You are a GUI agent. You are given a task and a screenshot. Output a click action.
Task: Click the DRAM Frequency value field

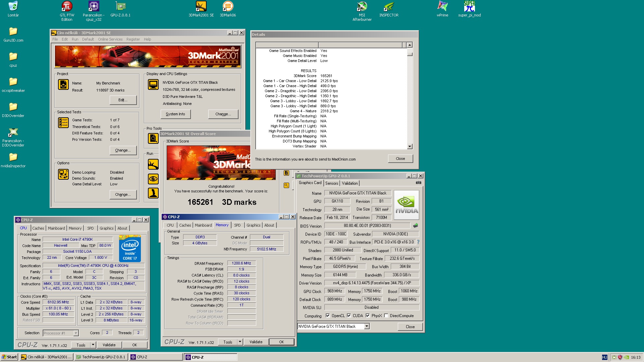241,263
